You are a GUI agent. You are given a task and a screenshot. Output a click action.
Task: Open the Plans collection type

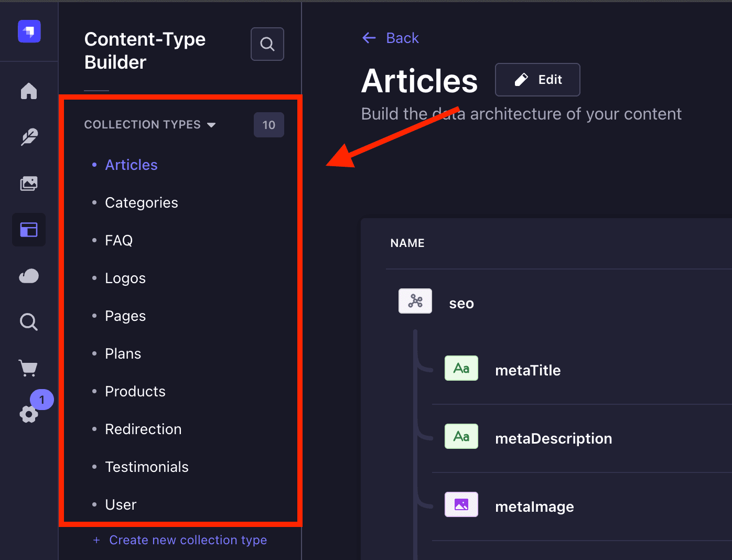[123, 353]
